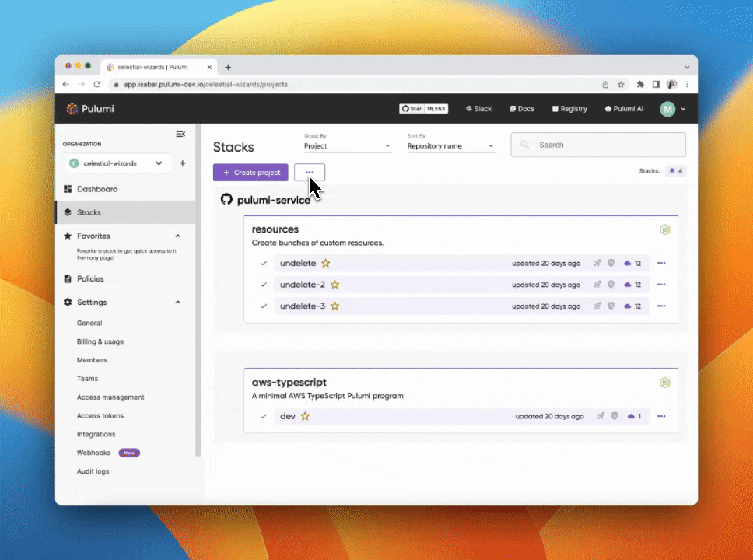The height and width of the screenshot is (560, 753).
Task: Open more options next to Create project
Action: tap(310, 173)
